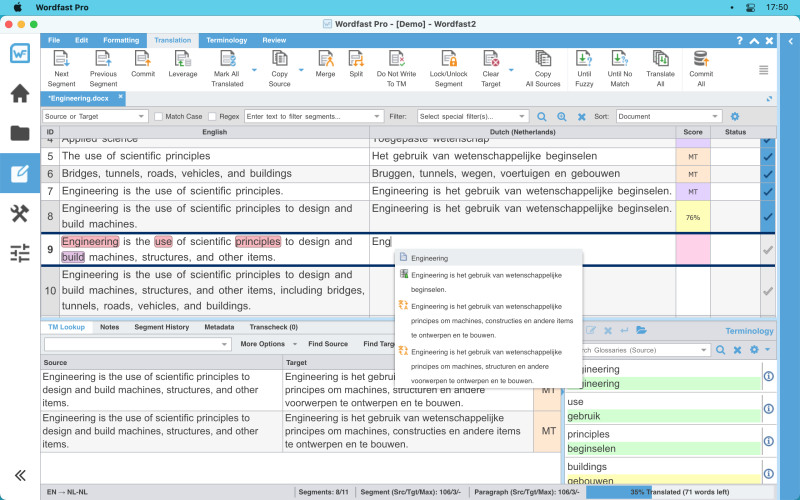This screenshot has width=800, height=500.
Task: Expand the Clear Target dropdown arrow
Action: [511, 70]
